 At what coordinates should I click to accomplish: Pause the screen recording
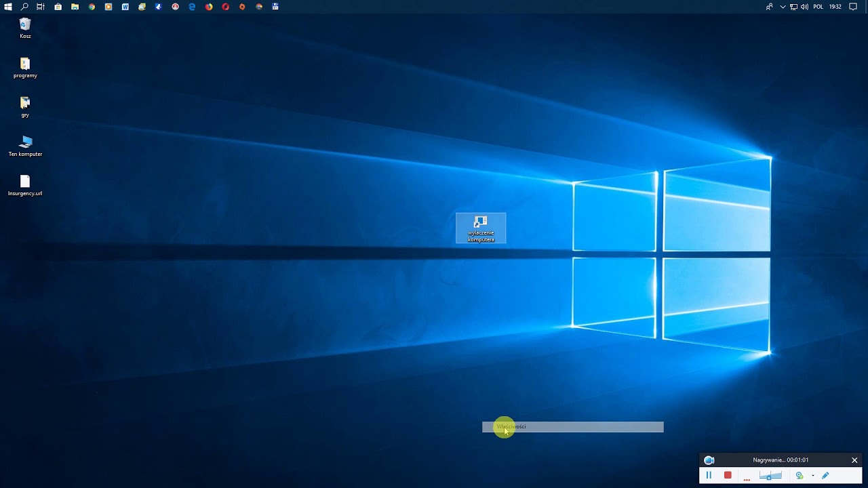pyautogui.click(x=709, y=475)
